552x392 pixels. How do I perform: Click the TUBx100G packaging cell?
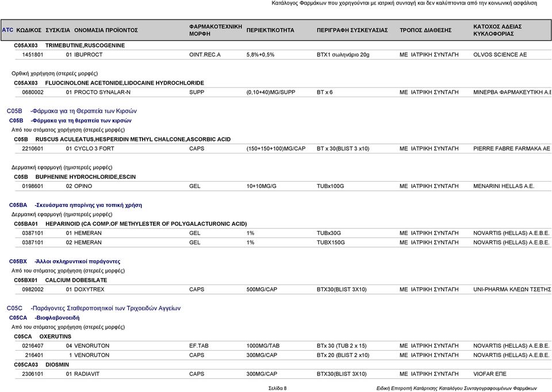[x=330, y=186]
